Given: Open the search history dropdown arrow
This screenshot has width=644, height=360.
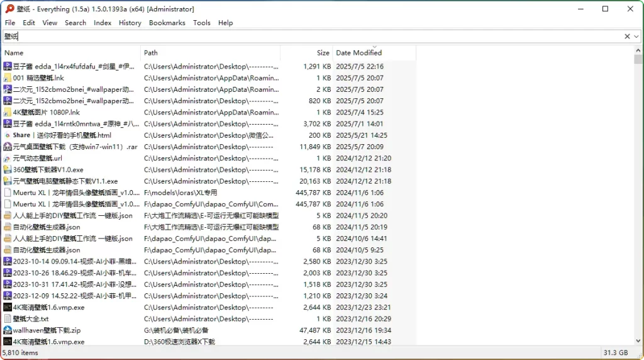Looking at the screenshot, I should (636, 36).
